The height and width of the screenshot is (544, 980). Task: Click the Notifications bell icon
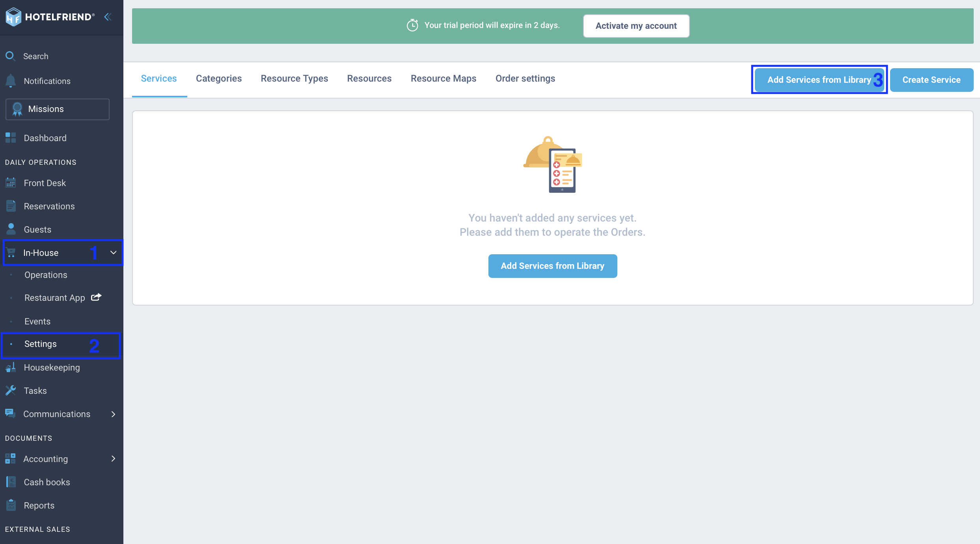pyautogui.click(x=11, y=81)
